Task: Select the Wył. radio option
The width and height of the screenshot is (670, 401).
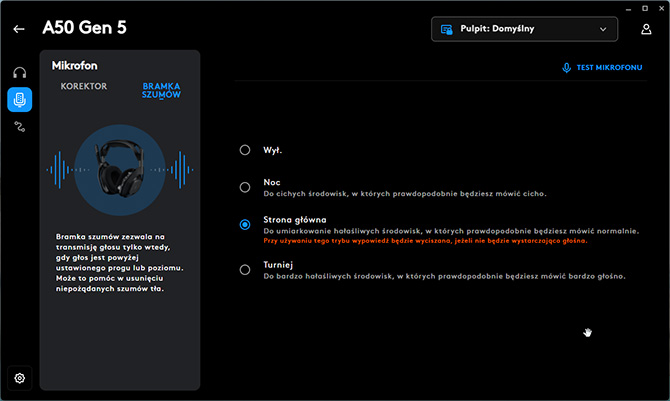Action: point(245,150)
